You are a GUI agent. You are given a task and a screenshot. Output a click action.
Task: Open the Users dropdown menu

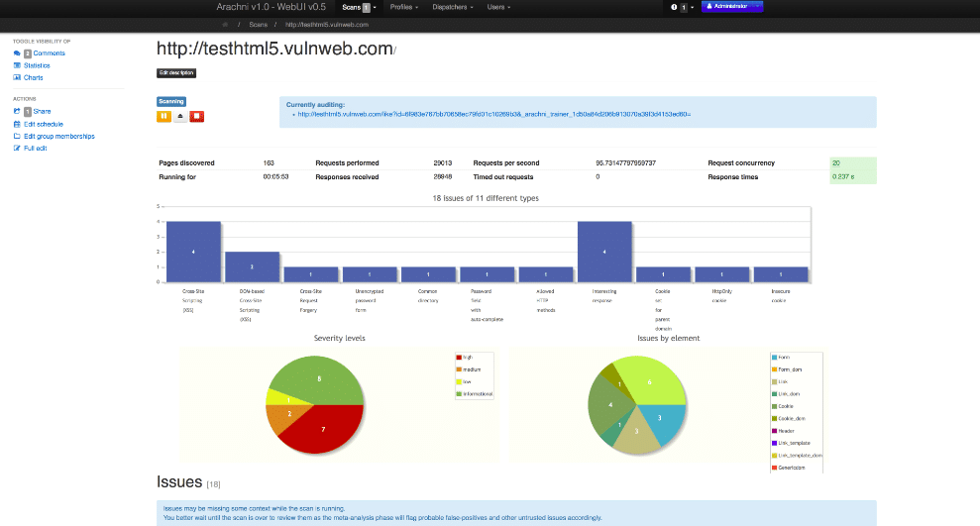coord(498,8)
